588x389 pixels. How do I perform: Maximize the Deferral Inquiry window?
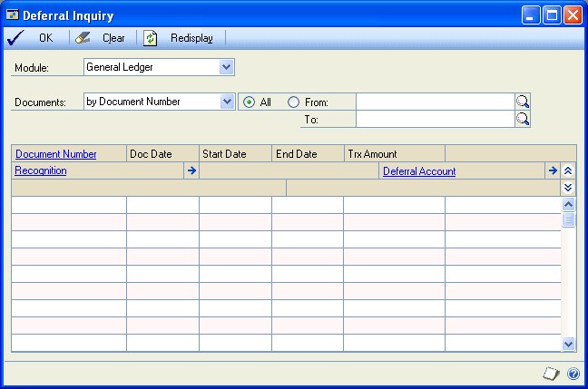coord(552,15)
